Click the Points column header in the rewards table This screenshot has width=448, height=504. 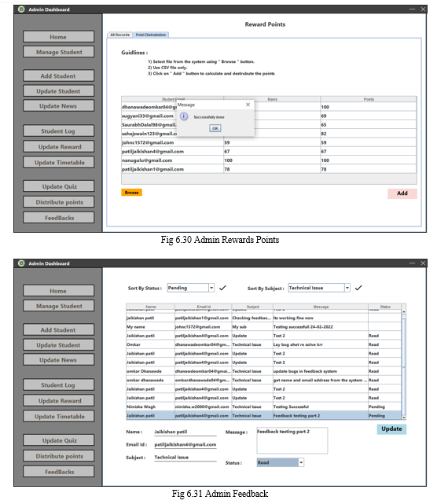[369, 99]
